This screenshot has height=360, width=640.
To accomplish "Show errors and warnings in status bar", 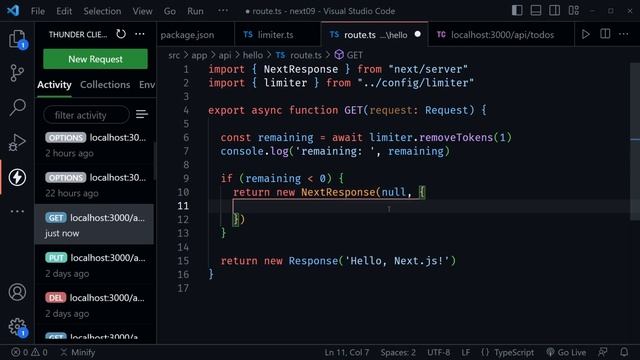I will (x=29, y=352).
